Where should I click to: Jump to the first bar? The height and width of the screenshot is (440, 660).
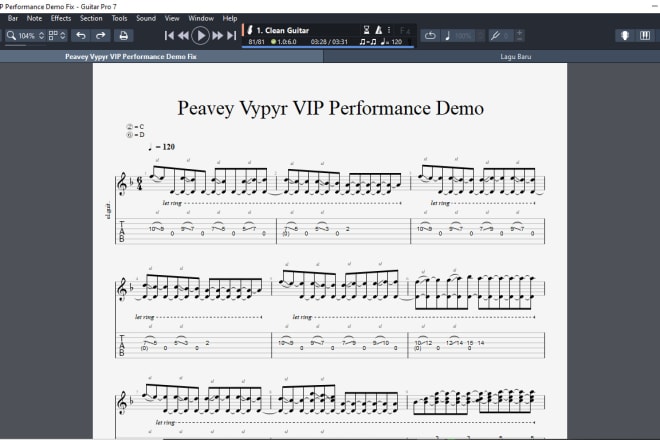(169, 36)
